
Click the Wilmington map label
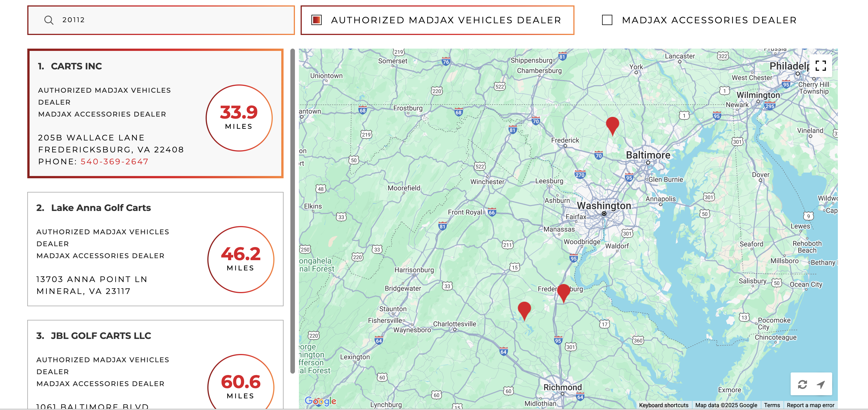click(758, 95)
